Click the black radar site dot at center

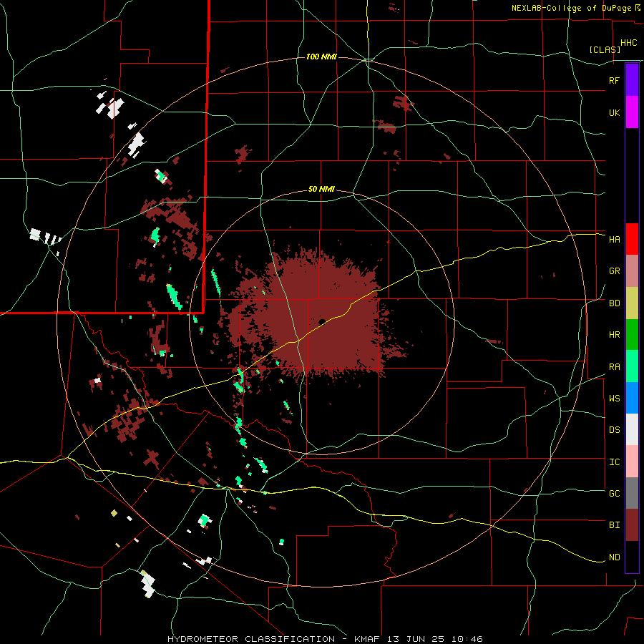coord(322,321)
